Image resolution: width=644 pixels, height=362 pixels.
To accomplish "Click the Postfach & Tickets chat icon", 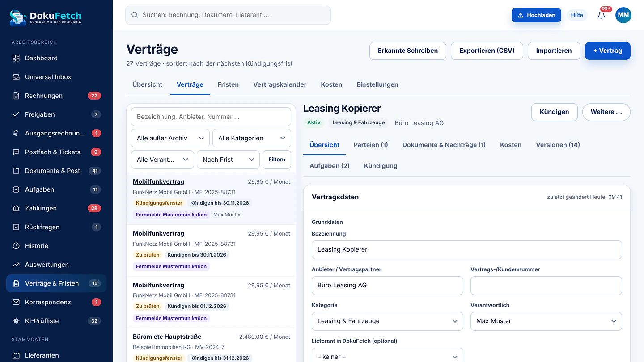I will (16, 152).
